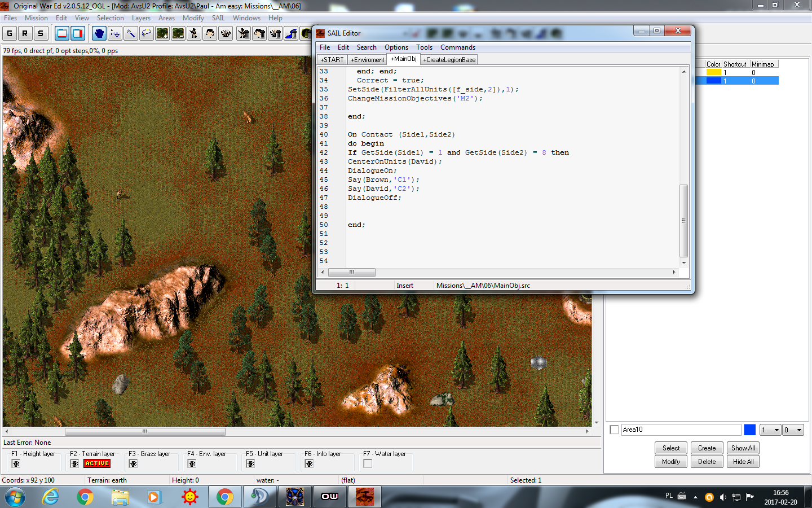Click map view horizontal scrollbar right arrow
Image resolution: width=812 pixels, height=508 pixels.
587,431
